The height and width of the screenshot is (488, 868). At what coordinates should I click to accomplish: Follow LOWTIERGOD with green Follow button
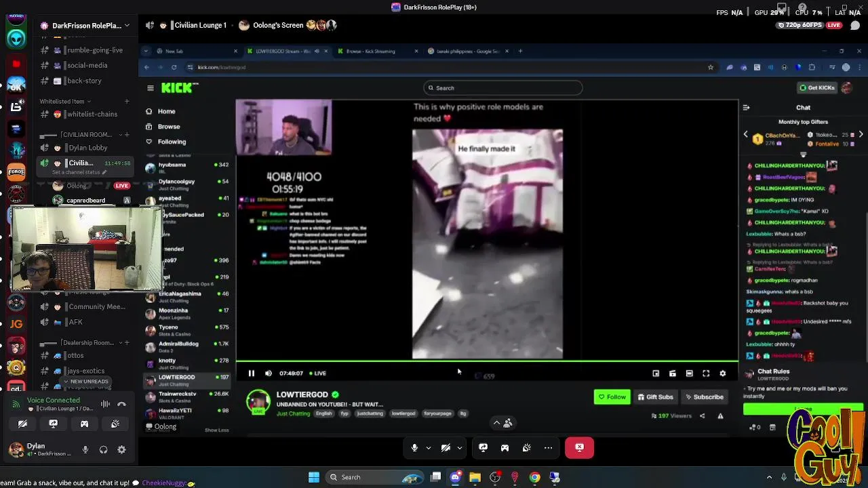pos(612,397)
